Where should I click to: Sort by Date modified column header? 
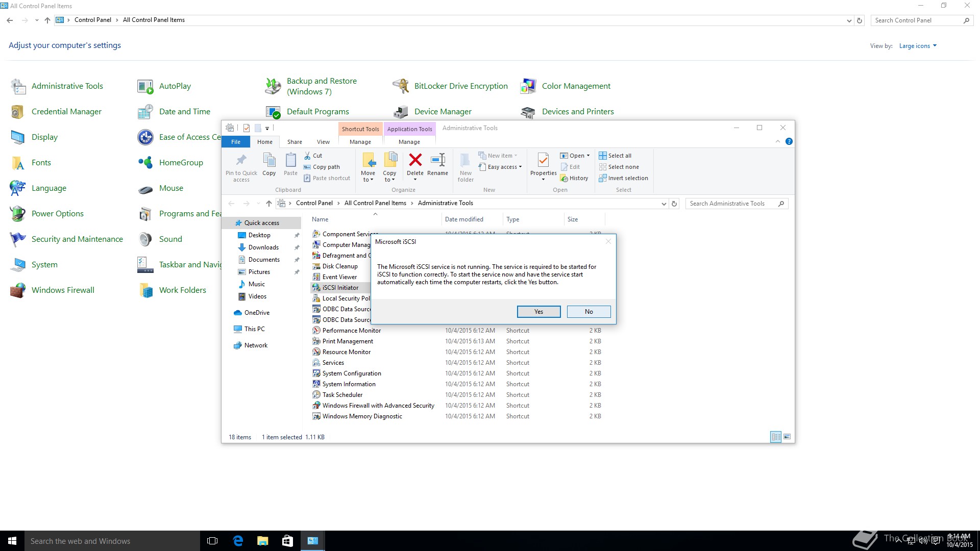coord(471,219)
